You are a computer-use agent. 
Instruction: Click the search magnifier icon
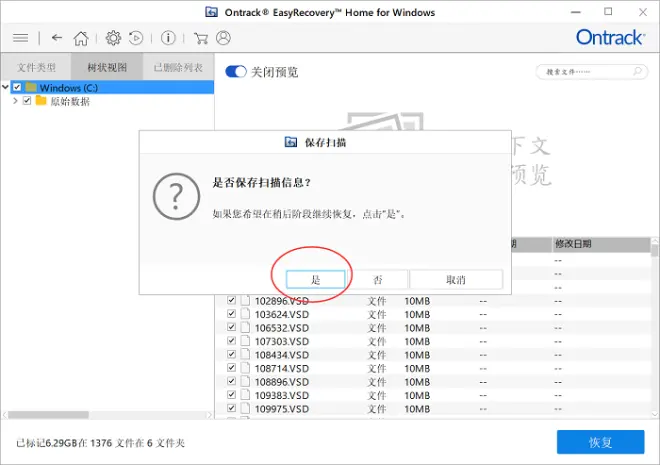tap(638, 72)
